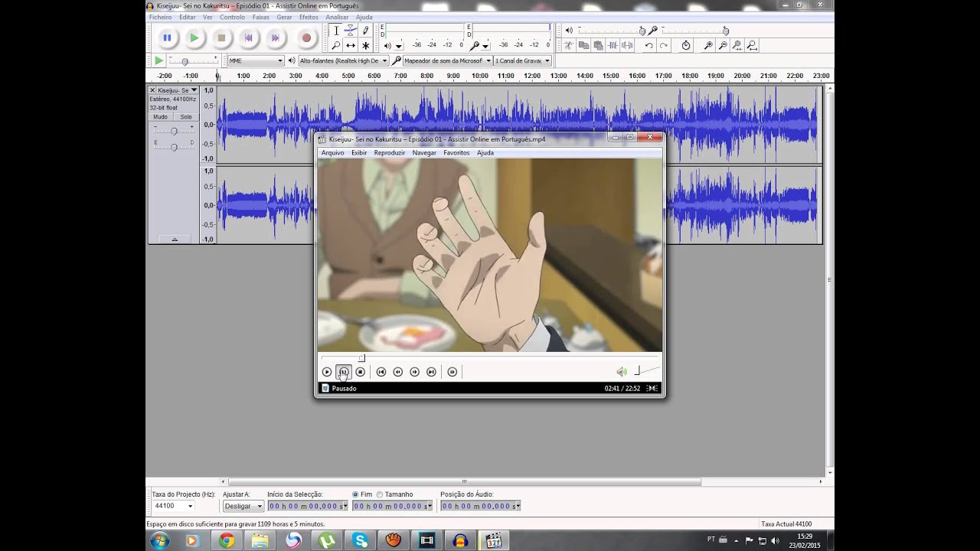Click the Play-at-speed green arrow
The width and height of the screenshot is (980, 551).
158,60
